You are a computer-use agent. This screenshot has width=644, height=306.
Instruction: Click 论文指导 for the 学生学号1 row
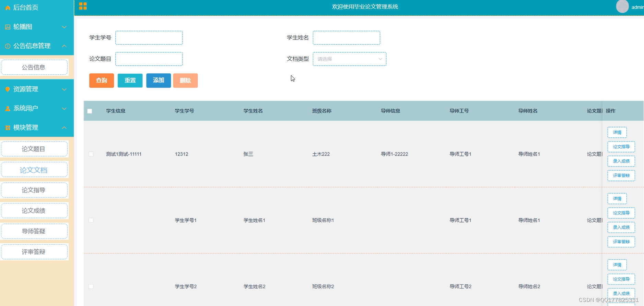[621, 213]
